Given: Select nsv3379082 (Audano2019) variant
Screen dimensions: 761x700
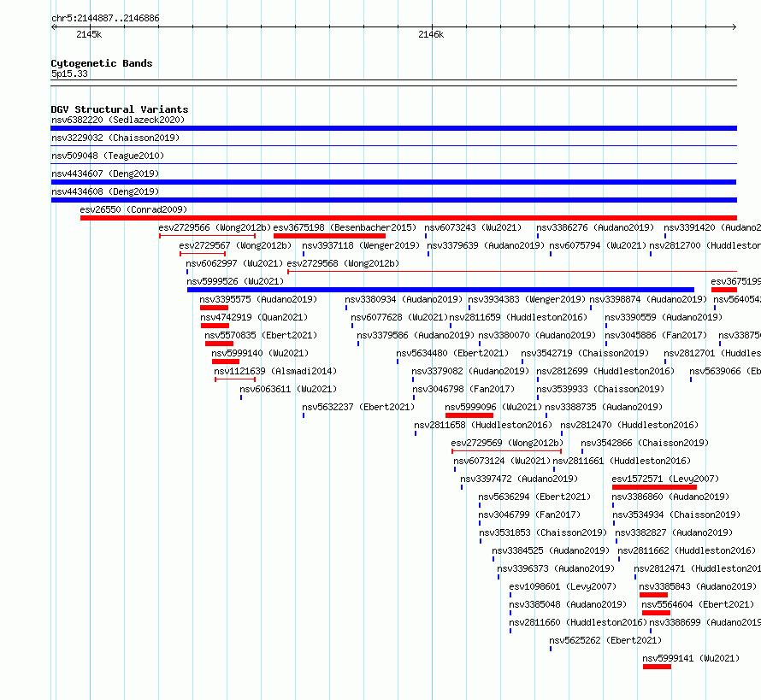Looking at the screenshot, I should pos(470,371).
